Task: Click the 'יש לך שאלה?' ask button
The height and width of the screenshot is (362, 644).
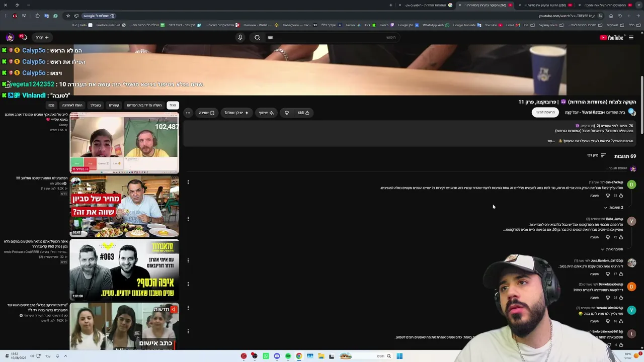Action: pyautogui.click(x=236, y=113)
